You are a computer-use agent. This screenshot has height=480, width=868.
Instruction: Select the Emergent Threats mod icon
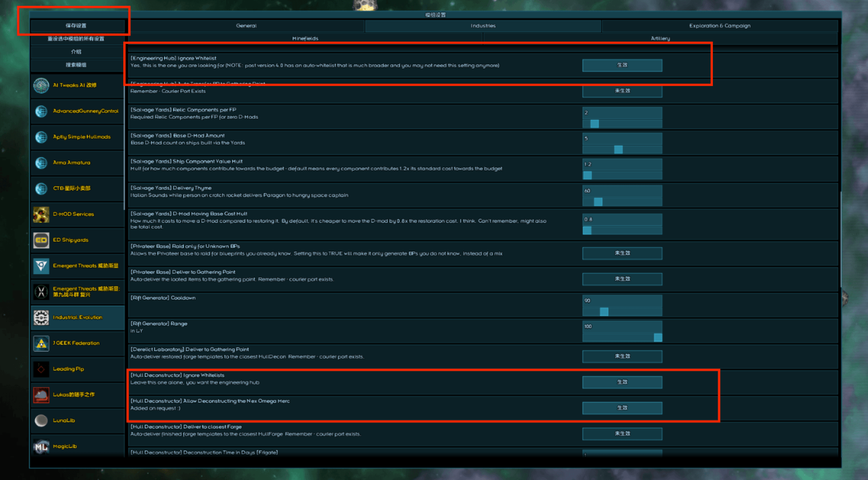tap(41, 266)
